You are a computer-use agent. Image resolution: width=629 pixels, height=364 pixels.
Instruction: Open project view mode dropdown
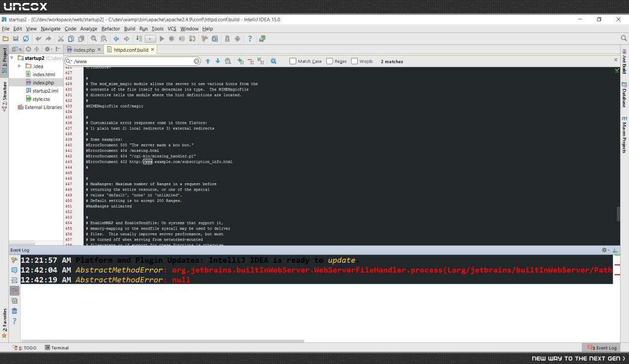(x=17, y=49)
